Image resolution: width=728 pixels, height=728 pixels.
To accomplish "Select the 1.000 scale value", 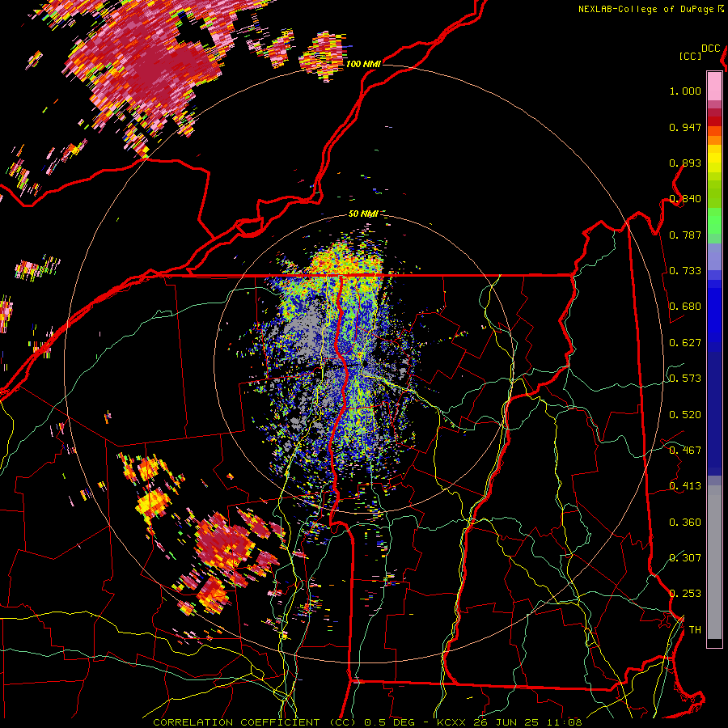I will (x=685, y=91).
